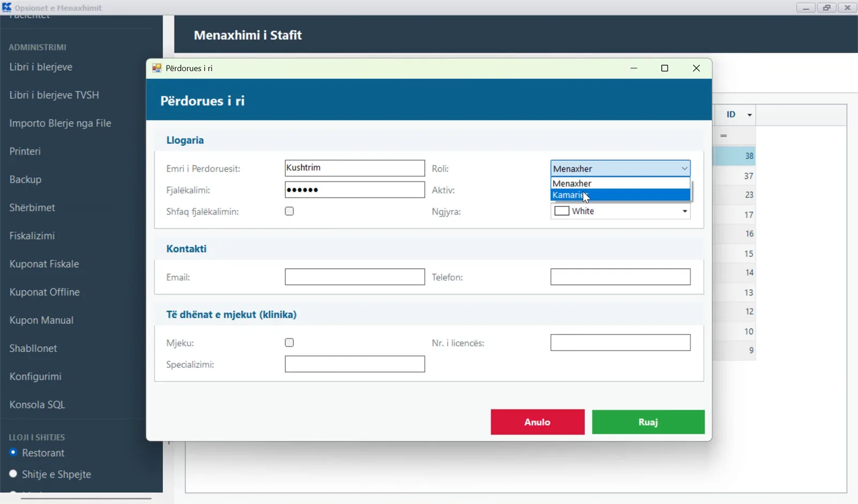Toggle the Shfaq fjalëkalimin checkbox
The height and width of the screenshot is (504, 858).
[290, 211]
